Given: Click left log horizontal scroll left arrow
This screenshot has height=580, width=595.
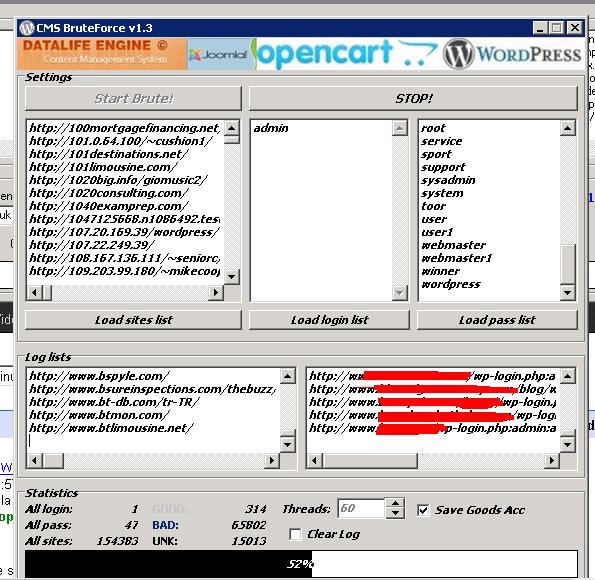Looking at the screenshot, I should (x=35, y=460).
